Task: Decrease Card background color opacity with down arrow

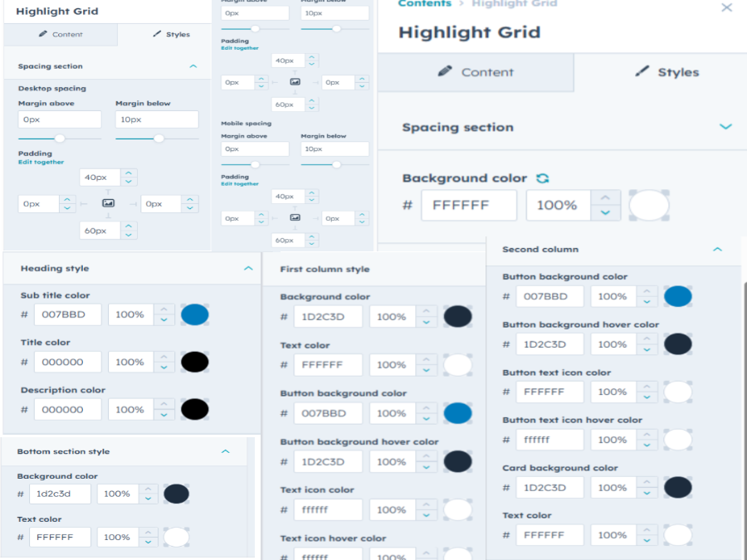Action: (647, 493)
